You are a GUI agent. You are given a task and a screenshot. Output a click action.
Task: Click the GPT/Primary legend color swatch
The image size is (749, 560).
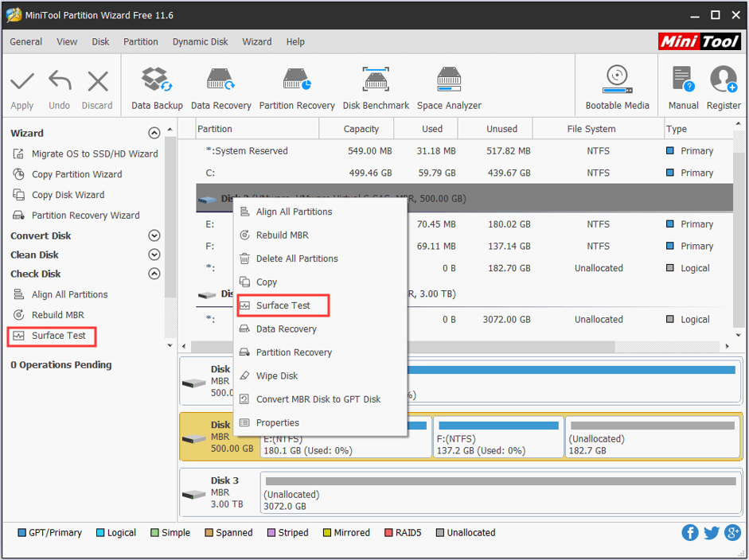coord(21,533)
